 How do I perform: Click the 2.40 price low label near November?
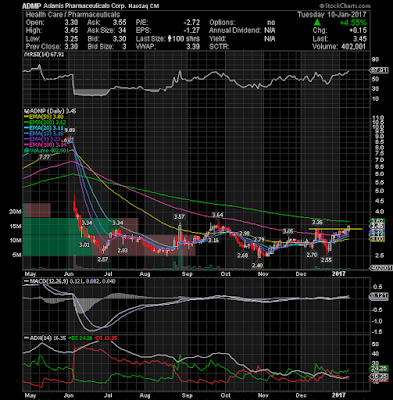(258, 265)
